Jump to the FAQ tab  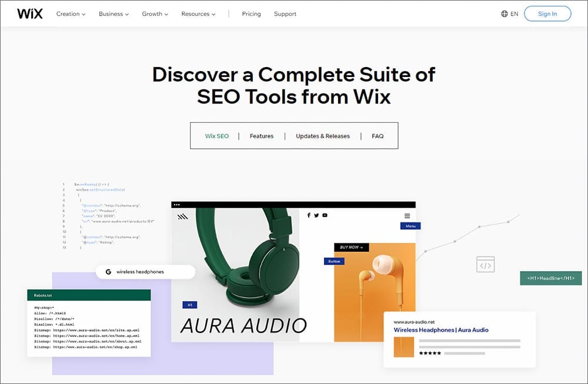377,136
